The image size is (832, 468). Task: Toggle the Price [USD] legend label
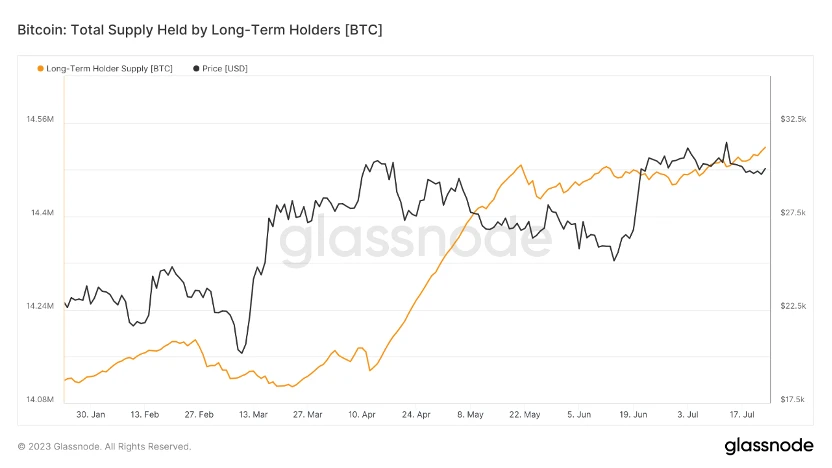pos(225,68)
